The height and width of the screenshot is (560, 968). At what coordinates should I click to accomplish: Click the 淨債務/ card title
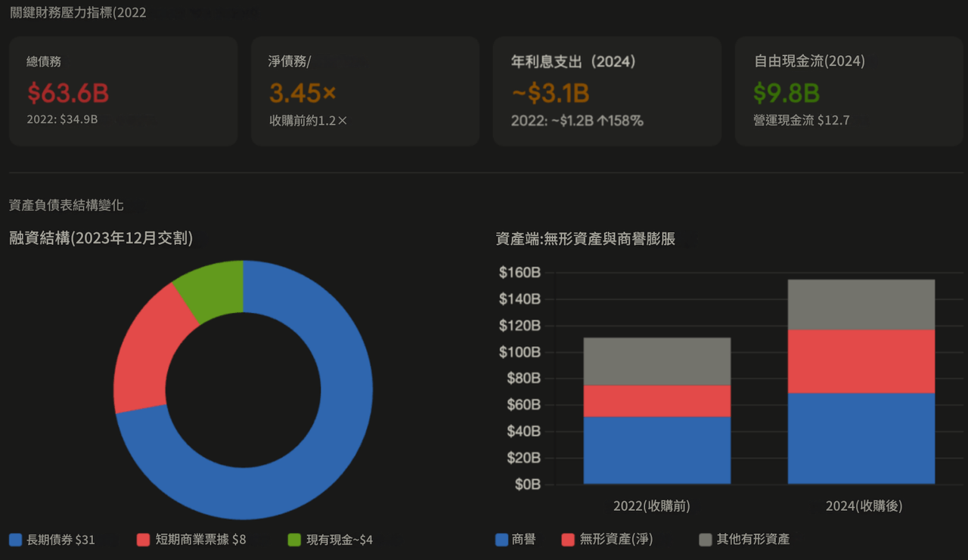[290, 62]
